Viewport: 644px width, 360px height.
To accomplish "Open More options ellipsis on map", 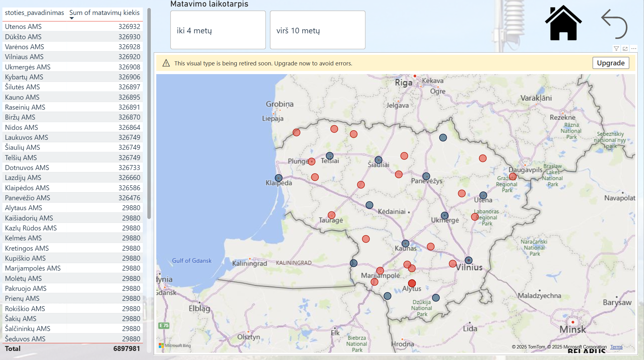I will [x=634, y=49].
